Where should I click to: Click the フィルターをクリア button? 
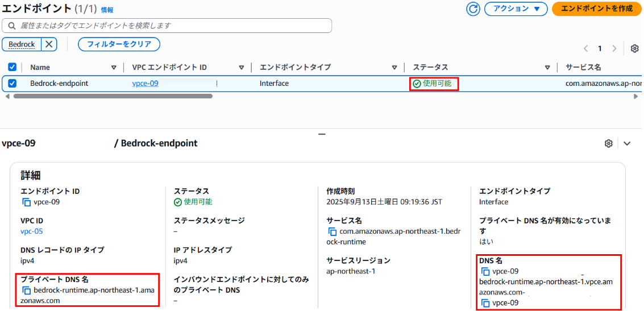[119, 44]
